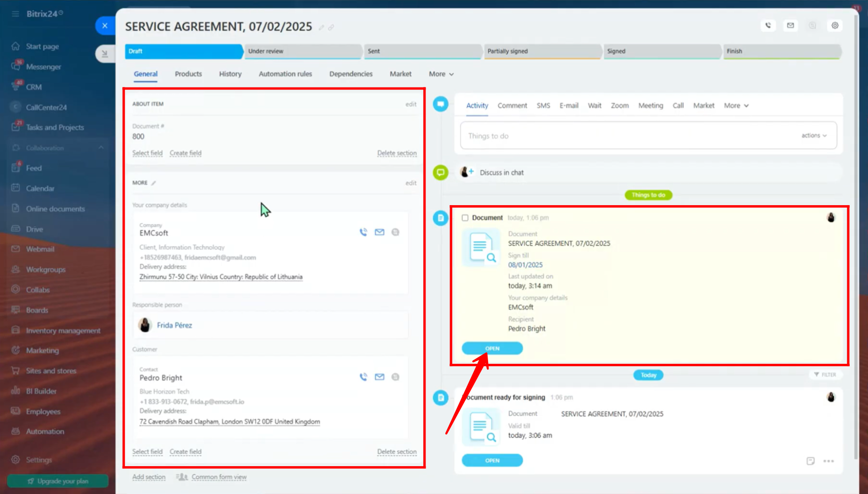Click Add section link
Viewport: 868px width, 494px height.
pos(149,477)
